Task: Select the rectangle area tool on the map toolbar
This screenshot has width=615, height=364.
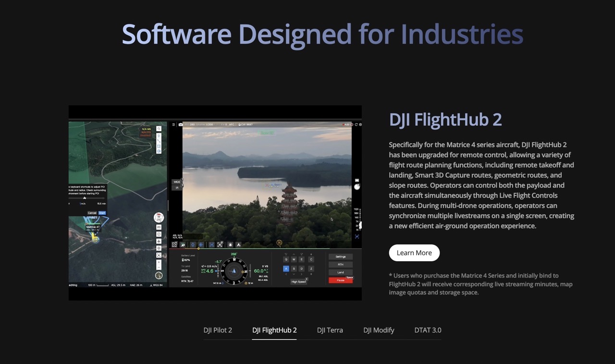Action: [159, 146]
